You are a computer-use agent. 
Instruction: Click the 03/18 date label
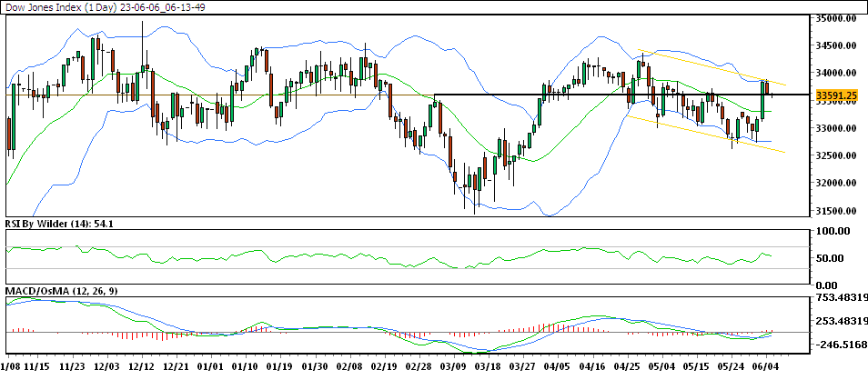coord(488,366)
